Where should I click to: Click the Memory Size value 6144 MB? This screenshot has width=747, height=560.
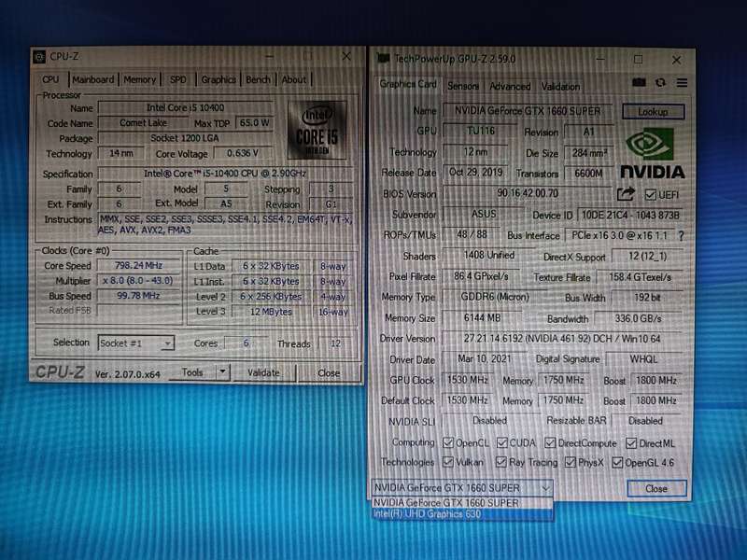482,317
